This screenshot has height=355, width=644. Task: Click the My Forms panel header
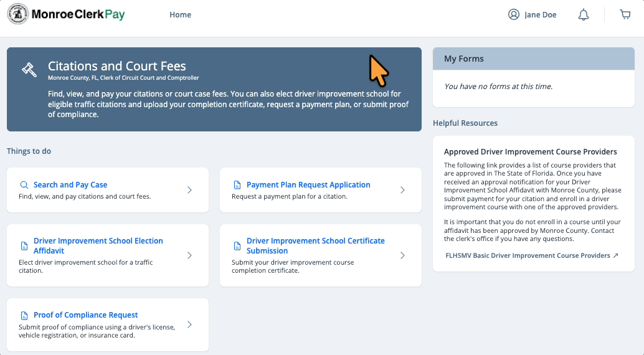[x=533, y=59]
